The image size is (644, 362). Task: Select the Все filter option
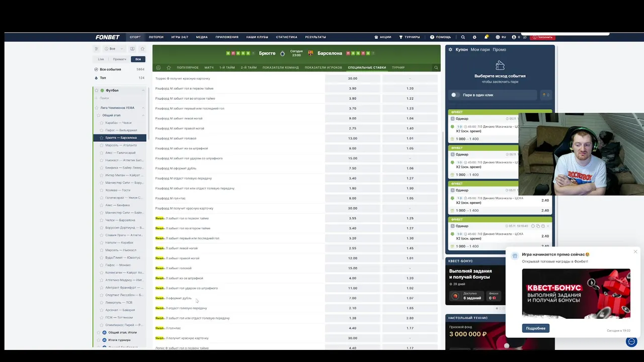click(138, 59)
